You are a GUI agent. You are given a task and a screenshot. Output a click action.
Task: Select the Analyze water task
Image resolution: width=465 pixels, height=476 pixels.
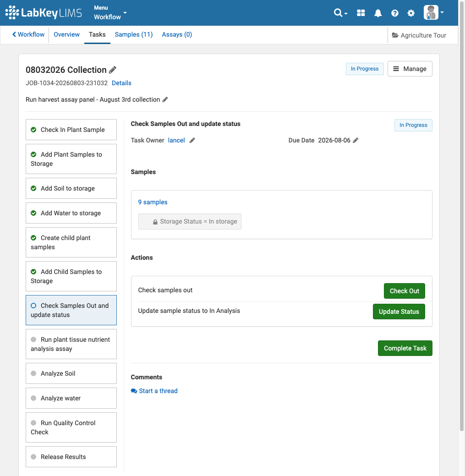[x=71, y=398]
